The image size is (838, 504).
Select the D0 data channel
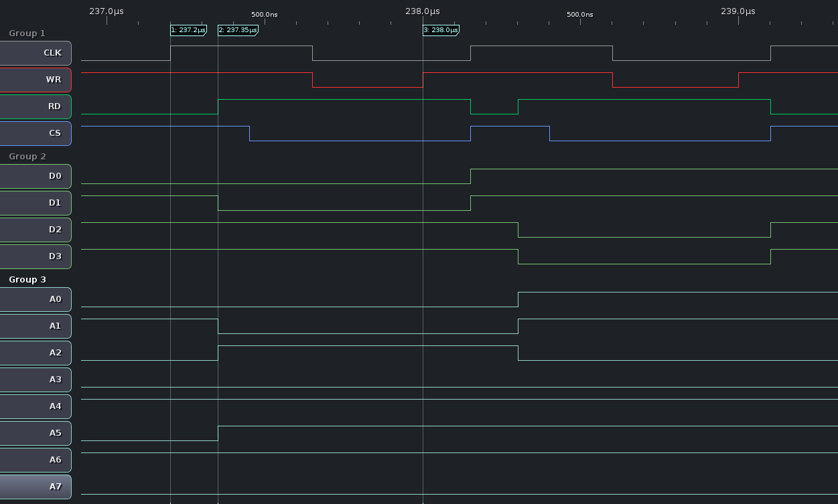click(35, 176)
